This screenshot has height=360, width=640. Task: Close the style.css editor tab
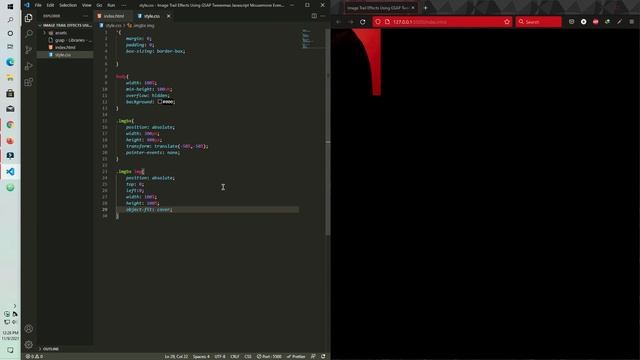(x=169, y=16)
